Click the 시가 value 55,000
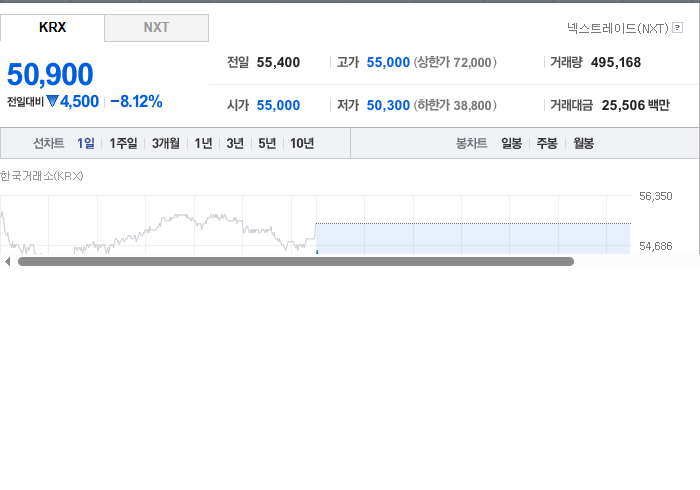The image size is (700, 490). pyautogui.click(x=278, y=105)
